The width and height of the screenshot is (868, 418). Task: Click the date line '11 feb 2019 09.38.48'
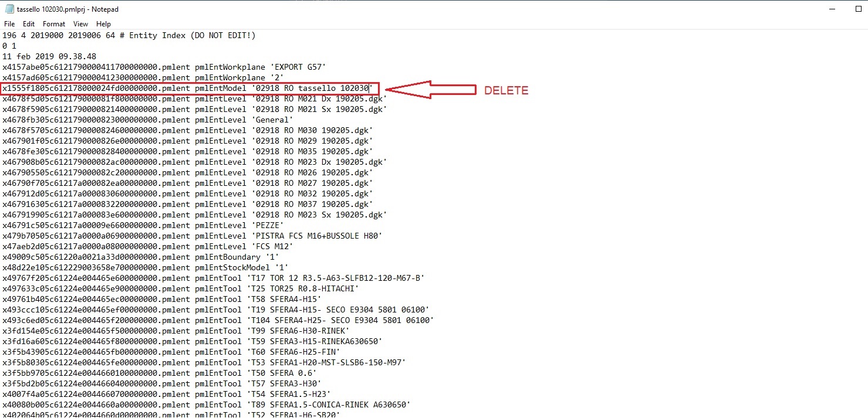53,56
